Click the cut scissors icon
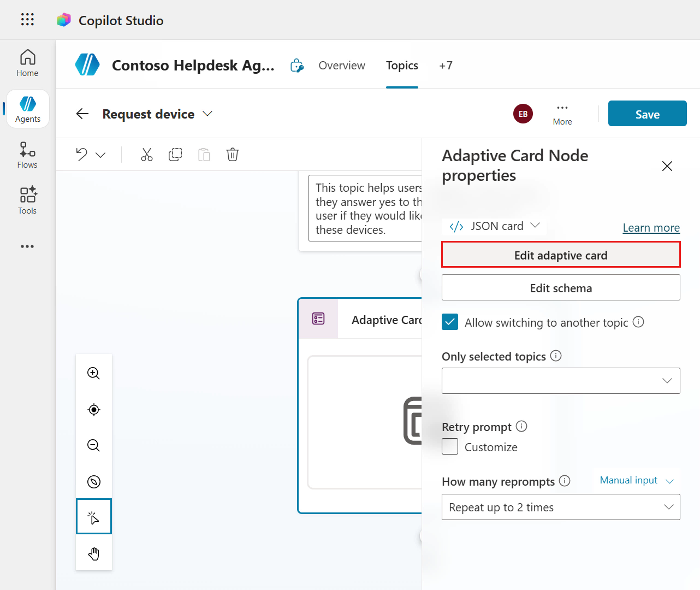The height and width of the screenshot is (590, 700). point(146,155)
